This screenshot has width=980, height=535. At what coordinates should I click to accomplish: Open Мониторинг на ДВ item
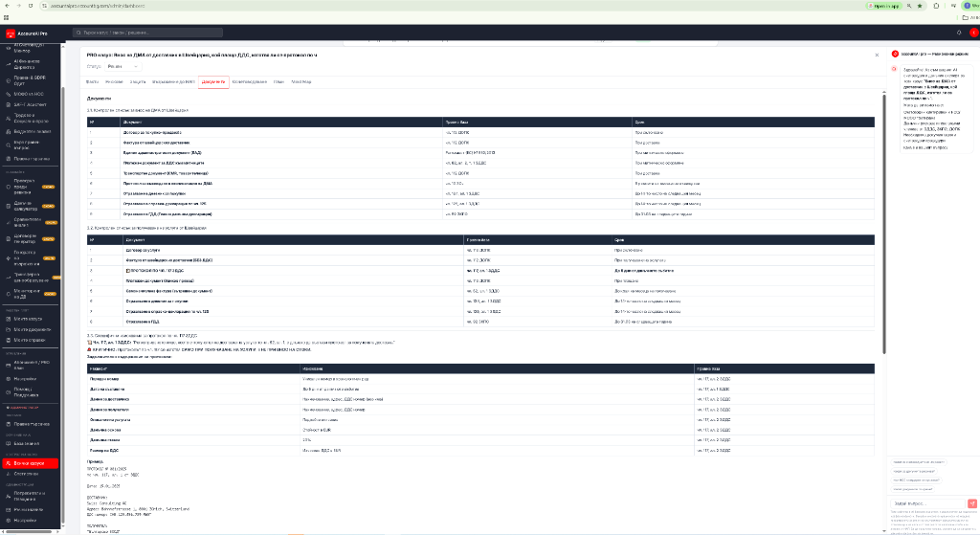click(x=29, y=293)
